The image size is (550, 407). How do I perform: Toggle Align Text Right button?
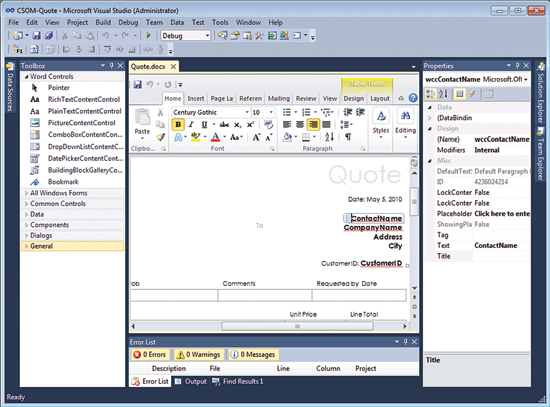313,125
